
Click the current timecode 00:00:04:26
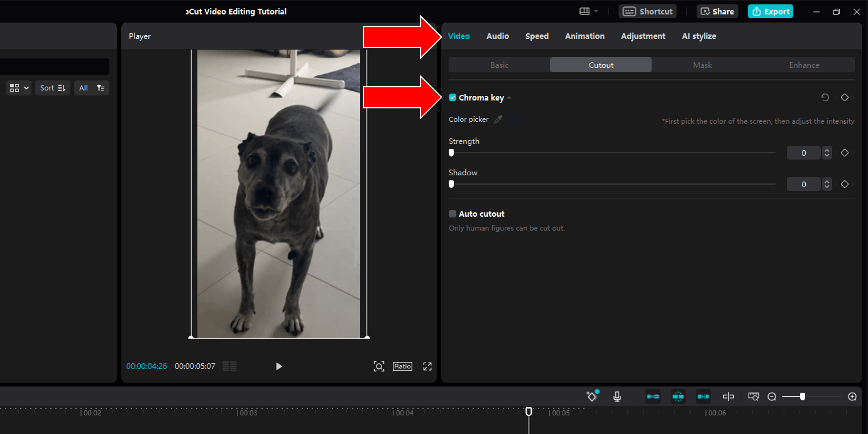coord(146,366)
